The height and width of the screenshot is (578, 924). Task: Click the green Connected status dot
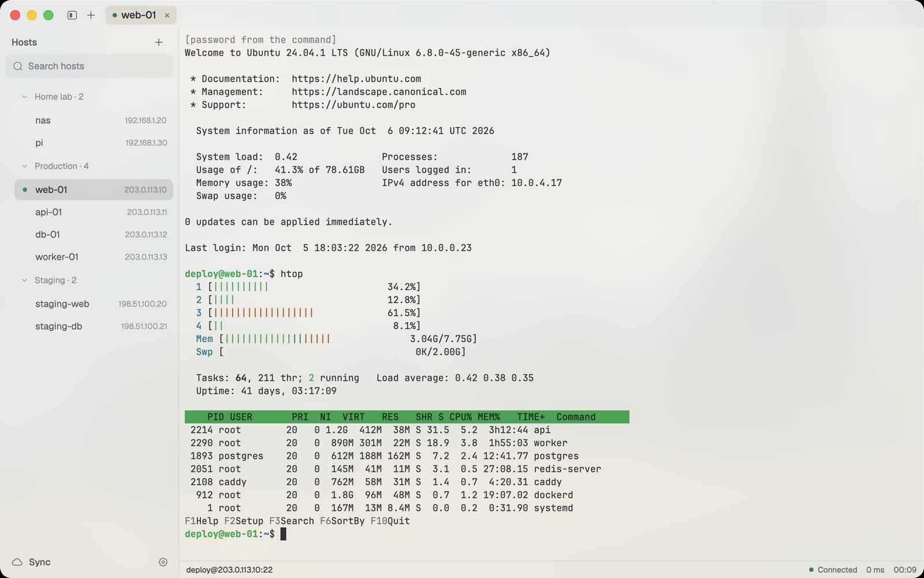[811, 570]
